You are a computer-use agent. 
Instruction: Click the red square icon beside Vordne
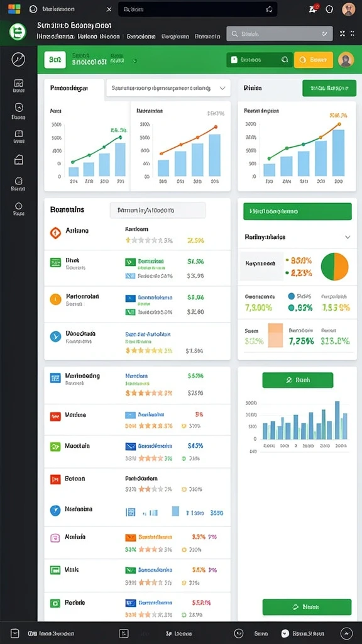tap(55, 416)
